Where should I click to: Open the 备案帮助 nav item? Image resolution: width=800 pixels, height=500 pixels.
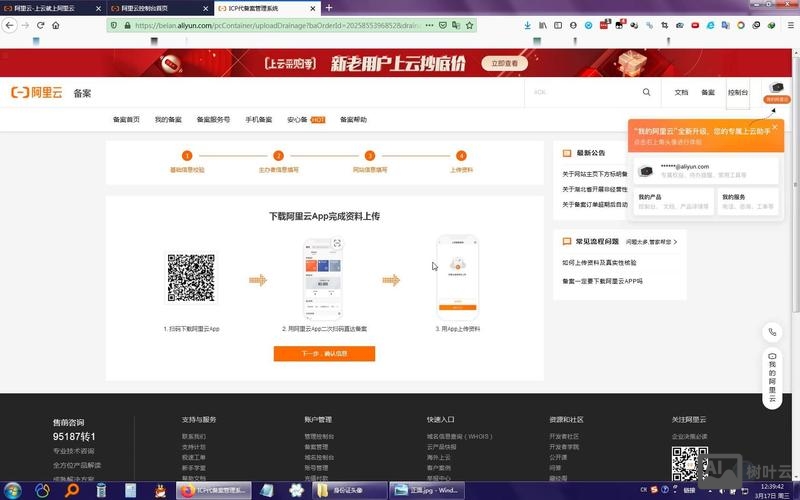click(x=354, y=119)
